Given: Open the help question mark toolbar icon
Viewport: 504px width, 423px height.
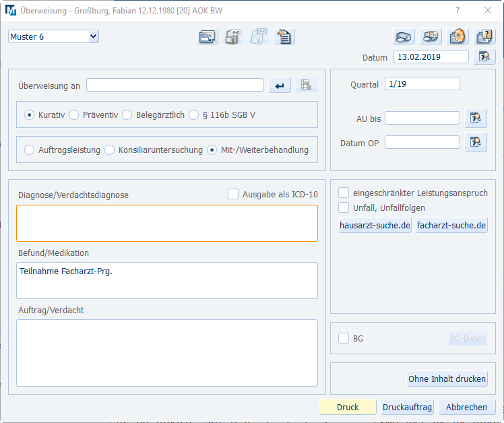Looking at the screenshot, I should (x=484, y=37).
